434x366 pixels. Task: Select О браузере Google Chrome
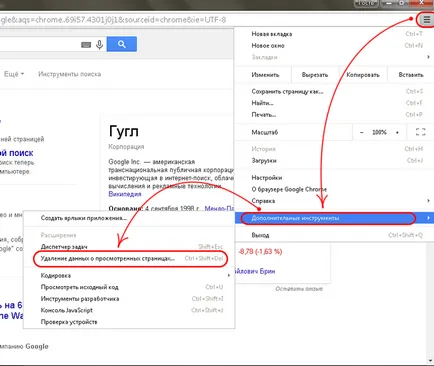click(x=335, y=189)
